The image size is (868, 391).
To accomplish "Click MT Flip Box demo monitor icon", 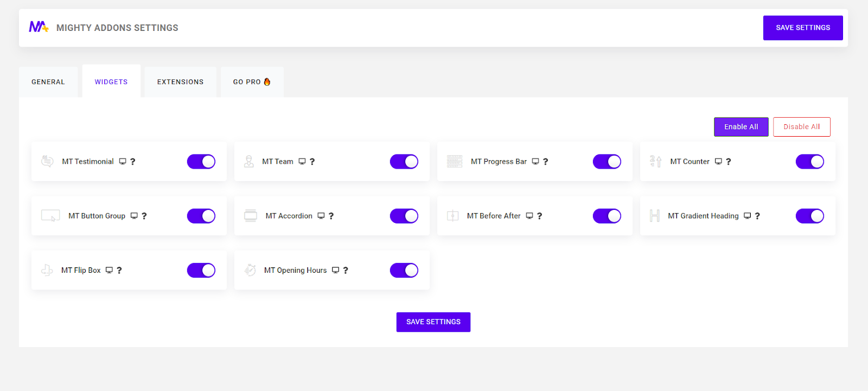I will point(109,270).
